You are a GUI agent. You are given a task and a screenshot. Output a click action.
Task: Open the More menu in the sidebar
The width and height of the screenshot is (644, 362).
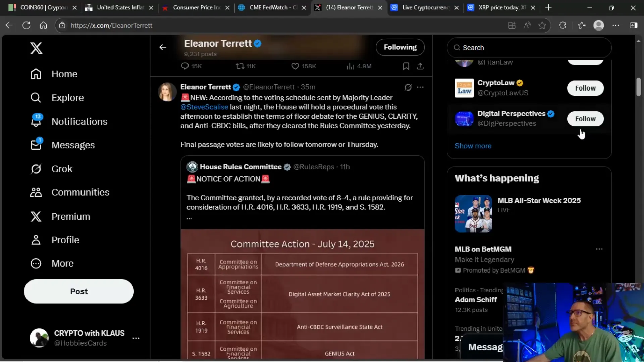click(x=52, y=264)
